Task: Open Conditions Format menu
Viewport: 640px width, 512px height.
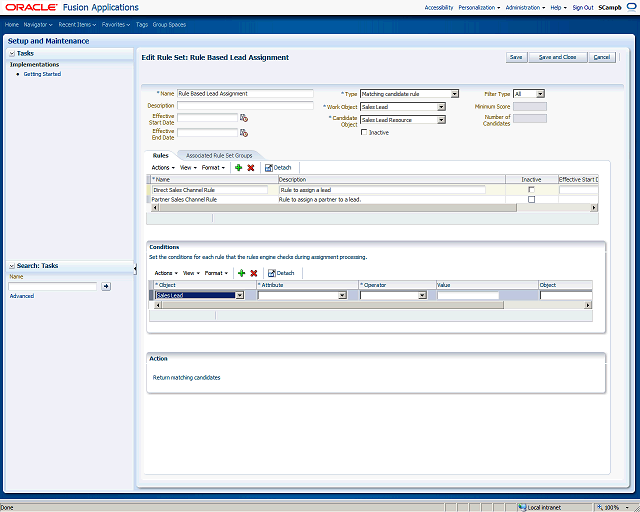Action: click(x=216, y=273)
